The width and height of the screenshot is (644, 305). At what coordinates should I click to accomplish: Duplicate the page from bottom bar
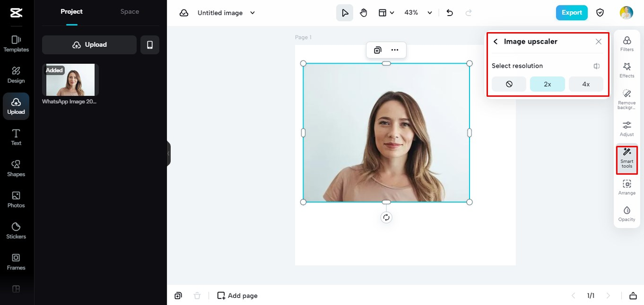tap(178, 296)
